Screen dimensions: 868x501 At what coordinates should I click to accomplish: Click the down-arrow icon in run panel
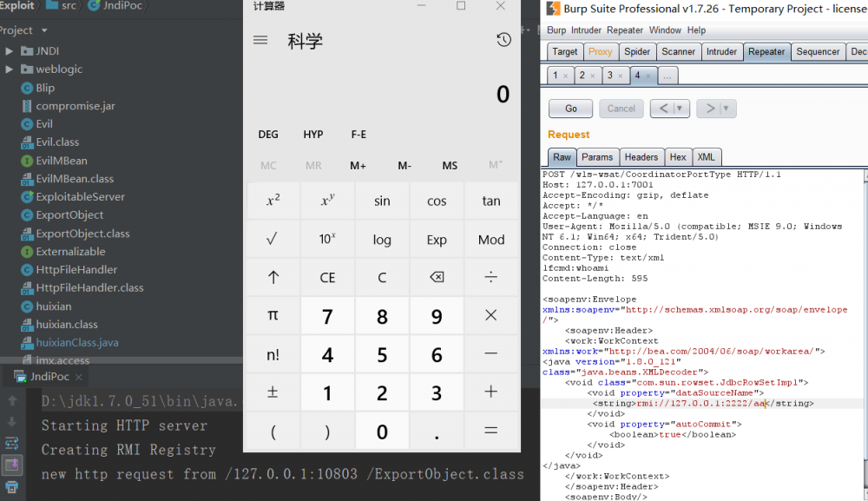click(x=12, y=422)
